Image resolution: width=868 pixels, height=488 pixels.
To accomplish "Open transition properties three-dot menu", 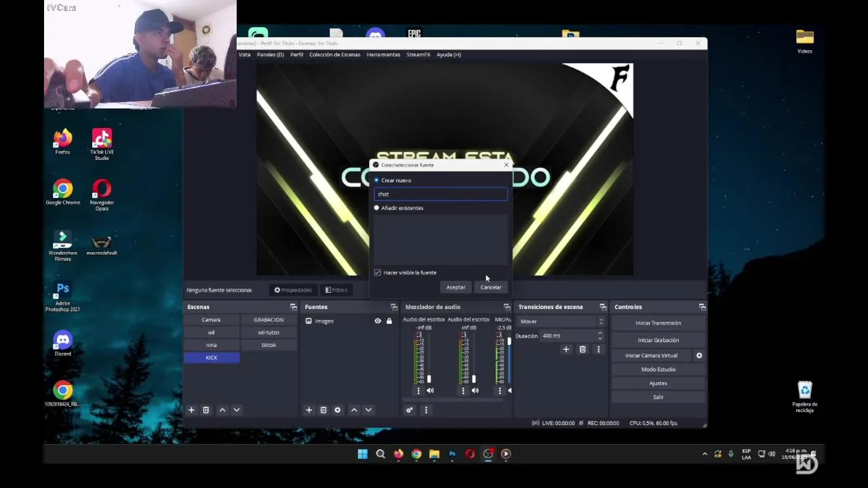I will [598, 349].
